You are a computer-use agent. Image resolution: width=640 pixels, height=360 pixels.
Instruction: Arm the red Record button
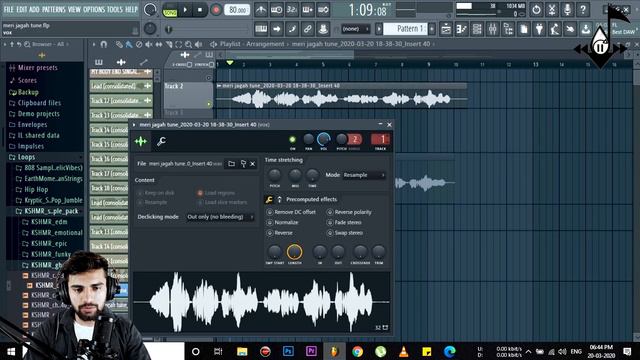coord(216,10)
